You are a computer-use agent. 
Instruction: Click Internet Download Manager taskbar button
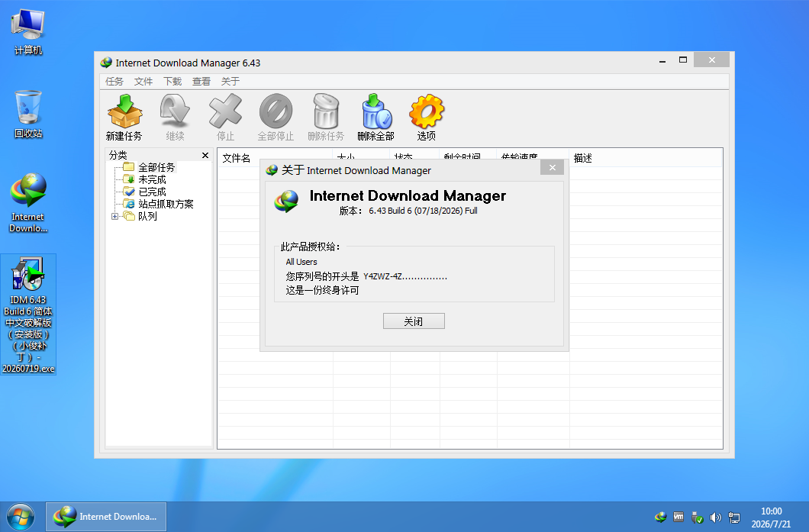(106, 517)
